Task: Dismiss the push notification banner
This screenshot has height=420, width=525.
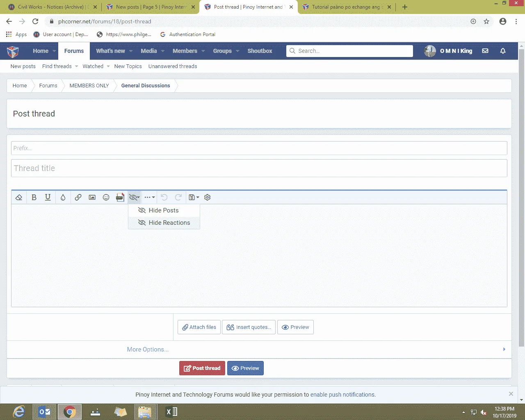Action: coord(511,394)
